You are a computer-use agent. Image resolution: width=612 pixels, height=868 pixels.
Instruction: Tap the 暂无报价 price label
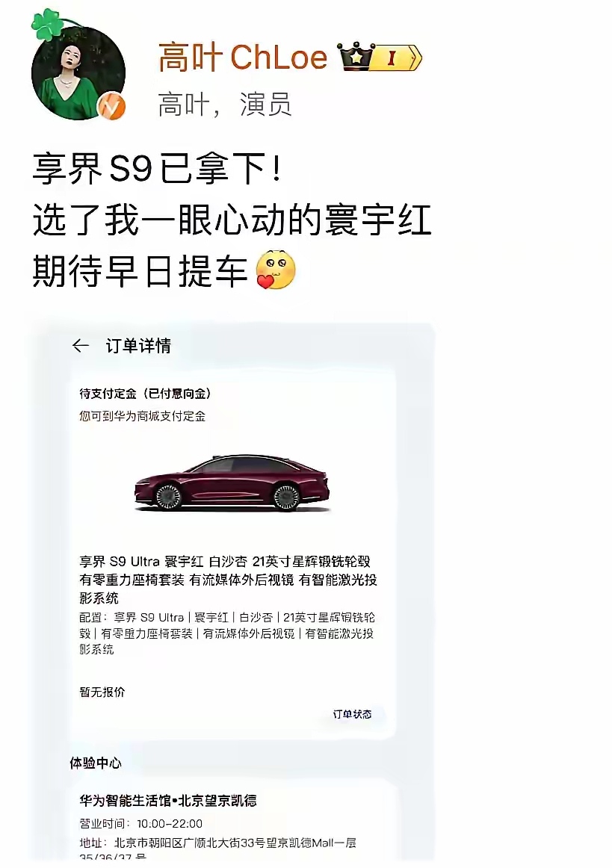102,692
